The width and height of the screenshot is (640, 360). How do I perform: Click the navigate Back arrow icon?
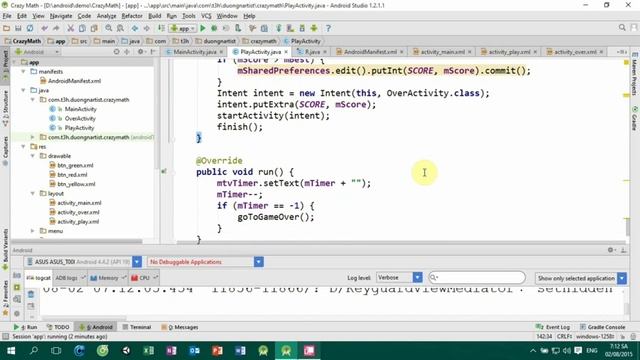tap(135, 28)
